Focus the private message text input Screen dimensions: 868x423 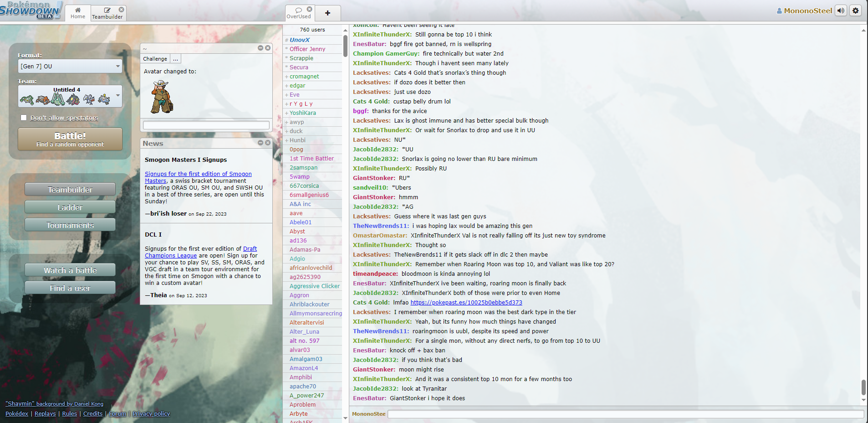coord(206,125)
